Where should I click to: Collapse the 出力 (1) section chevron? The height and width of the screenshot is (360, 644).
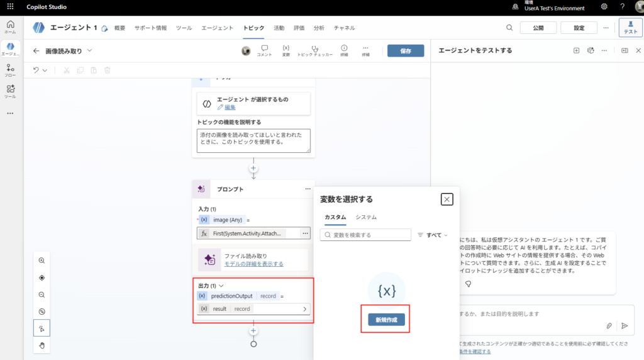click(221, 286)
